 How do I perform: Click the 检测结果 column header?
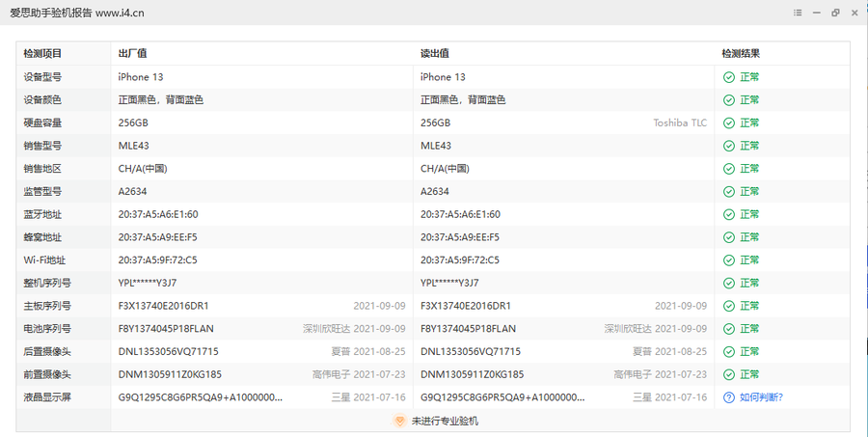741,54
